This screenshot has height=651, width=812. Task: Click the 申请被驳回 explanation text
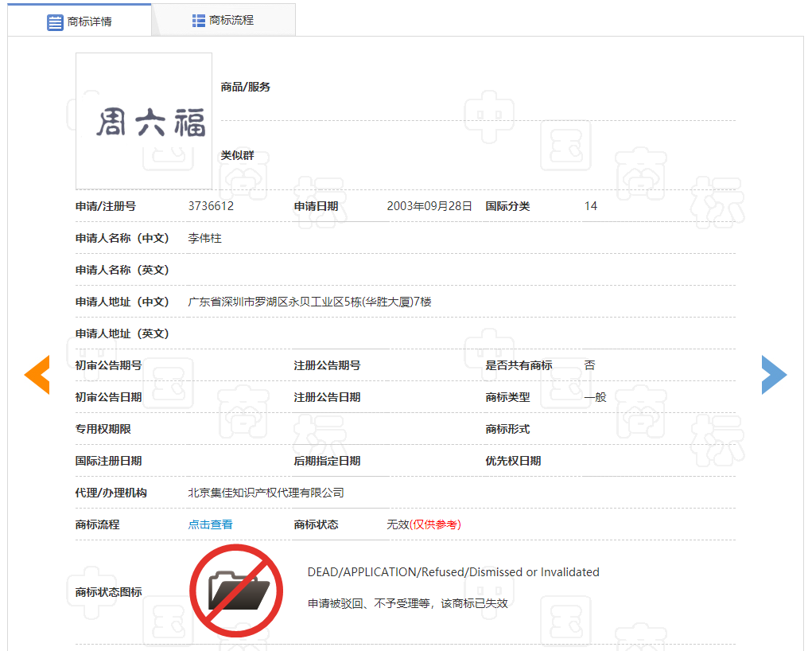coord(407,603)
